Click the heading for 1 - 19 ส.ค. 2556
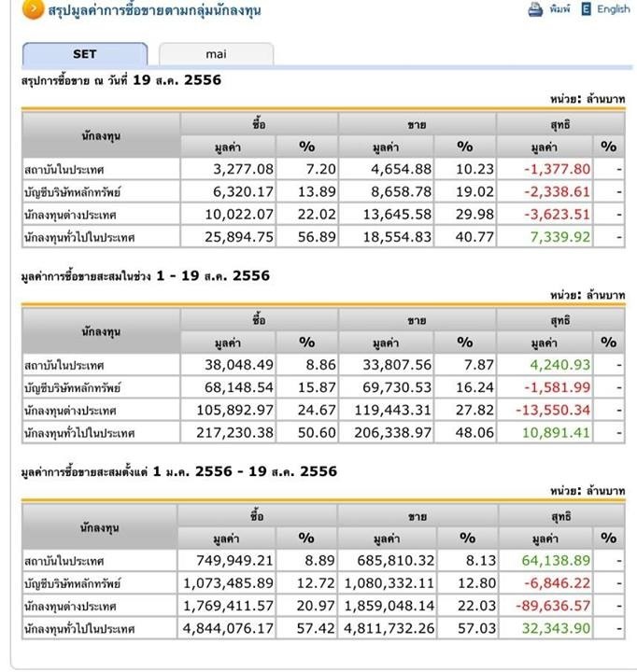 click(145, 276)
